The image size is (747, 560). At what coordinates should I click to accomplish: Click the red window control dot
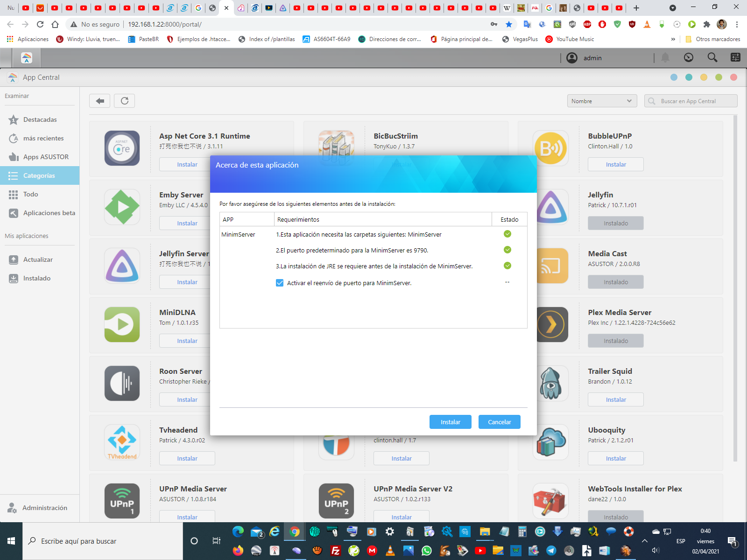(x=733, y=77)
